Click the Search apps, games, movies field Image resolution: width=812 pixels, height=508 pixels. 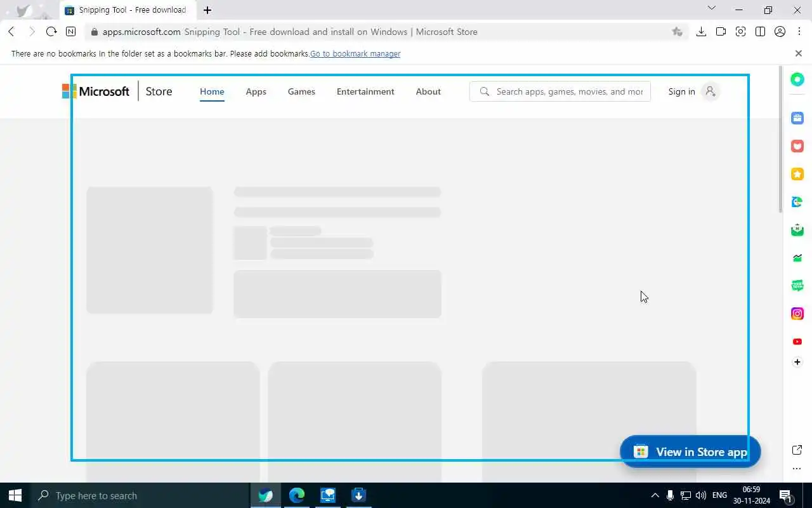tap(560, 91)
